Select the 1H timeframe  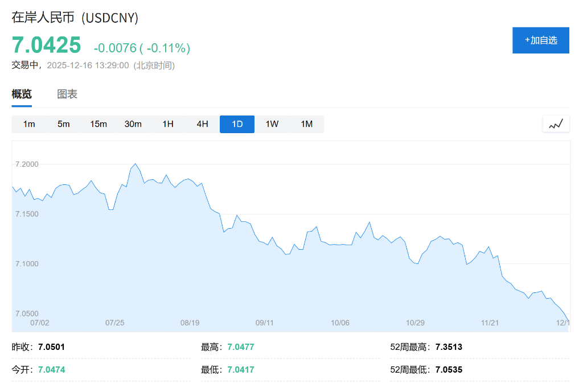click(x=167, y=123)
